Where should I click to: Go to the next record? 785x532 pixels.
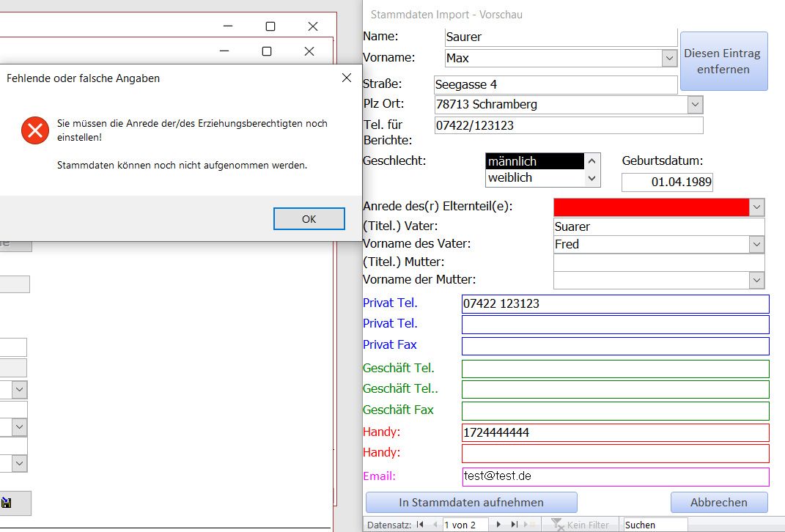499,525
